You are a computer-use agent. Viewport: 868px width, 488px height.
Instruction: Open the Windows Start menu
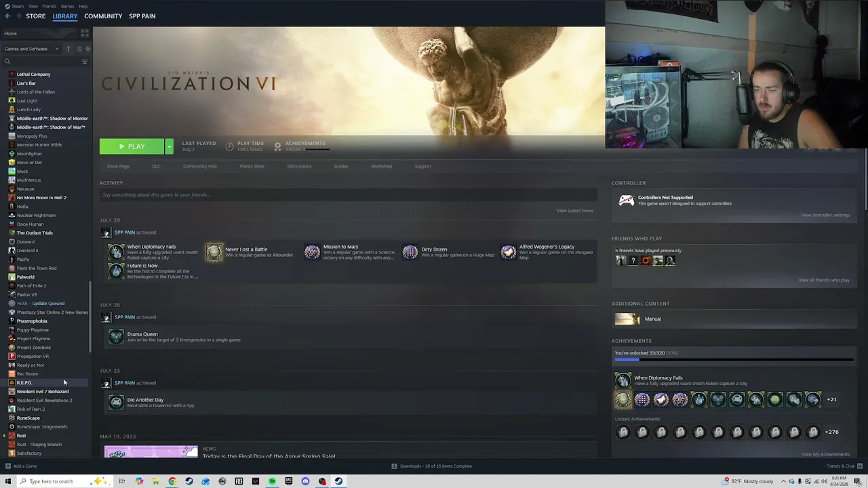click(x=8, y=481)
